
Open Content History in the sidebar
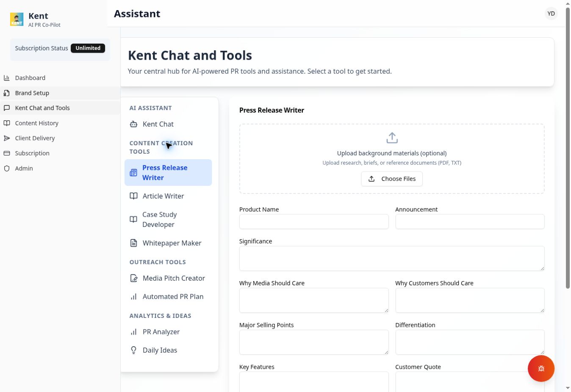click(x=60, y=123)
